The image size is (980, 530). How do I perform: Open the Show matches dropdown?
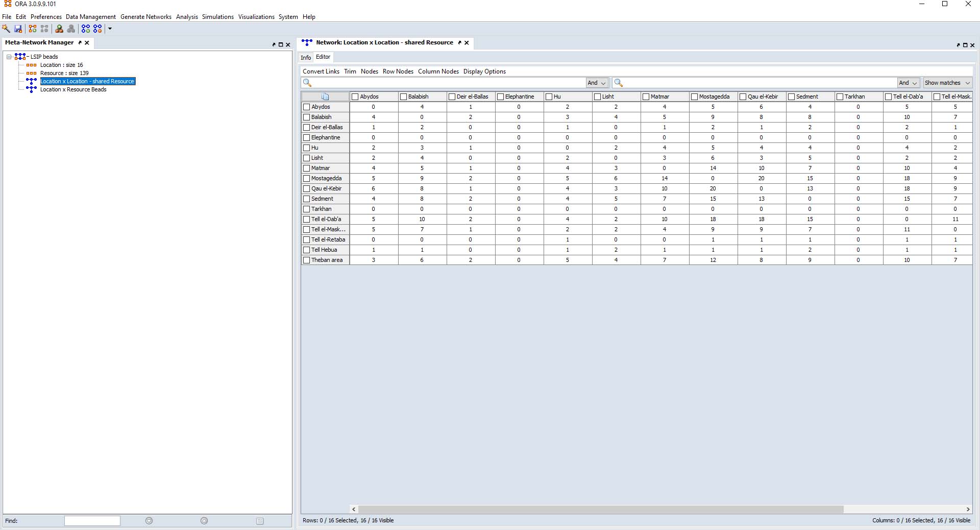pos(947,83)
